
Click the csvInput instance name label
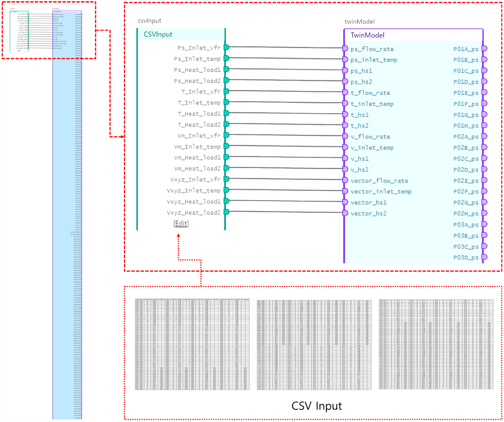pos(149,21)
